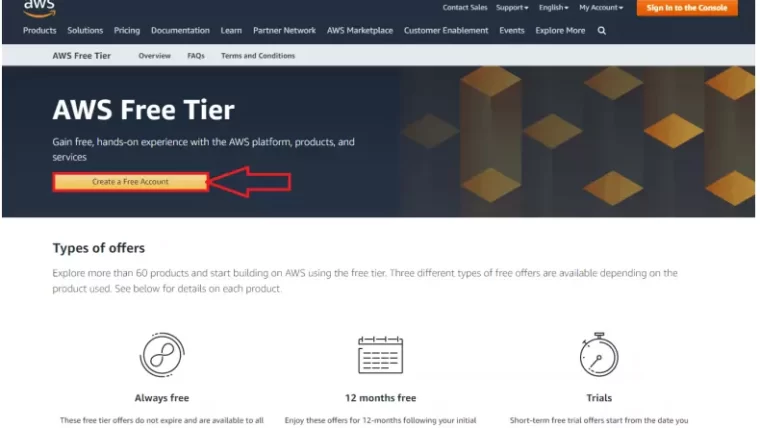Open the Products menu
The height and width of the screenshot is (428, 760).
click(40, 31)
